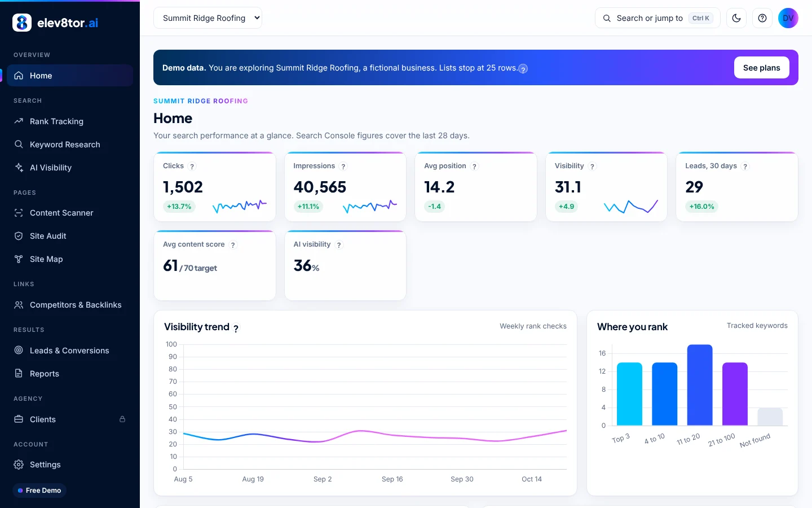This screenshot has height=508, width=812.
Task: Go to Rank Tracking page
Action: [70, 121]
